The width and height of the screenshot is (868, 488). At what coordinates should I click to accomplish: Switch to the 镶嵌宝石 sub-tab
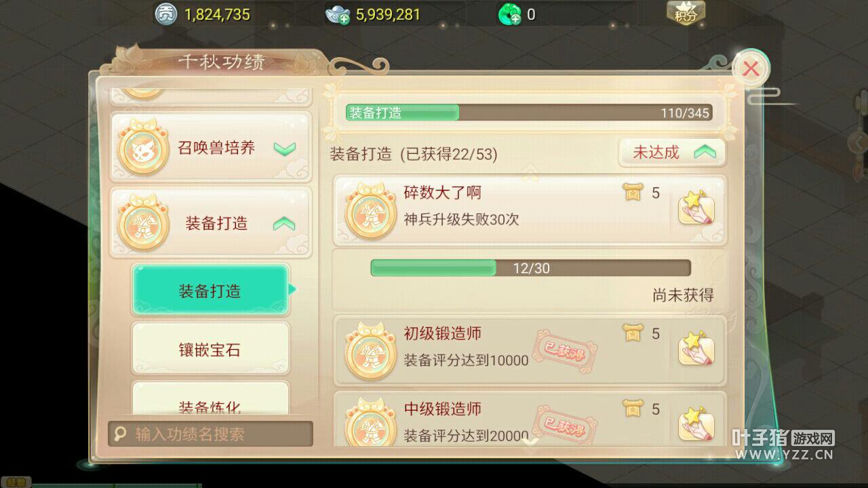coord(210,349)
